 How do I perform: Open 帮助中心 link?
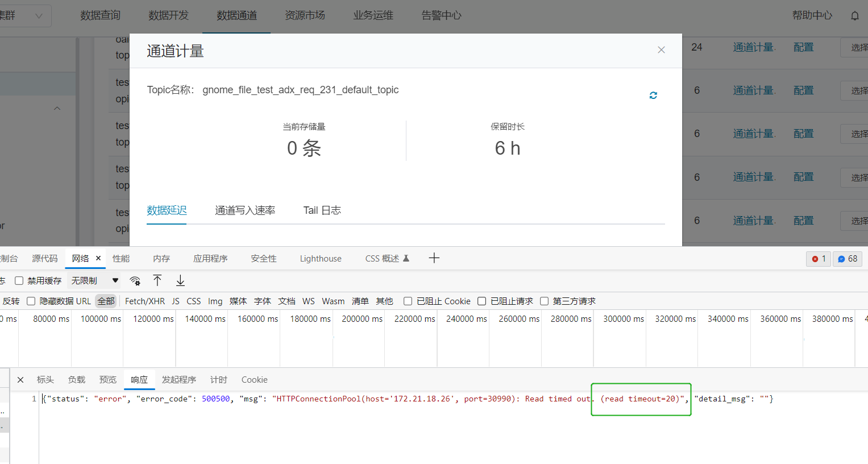point(812,15)
